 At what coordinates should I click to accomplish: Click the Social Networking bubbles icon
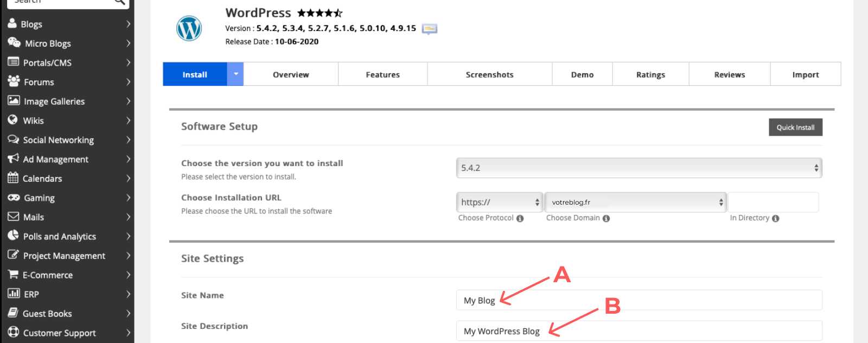click(x=13, y=139)
